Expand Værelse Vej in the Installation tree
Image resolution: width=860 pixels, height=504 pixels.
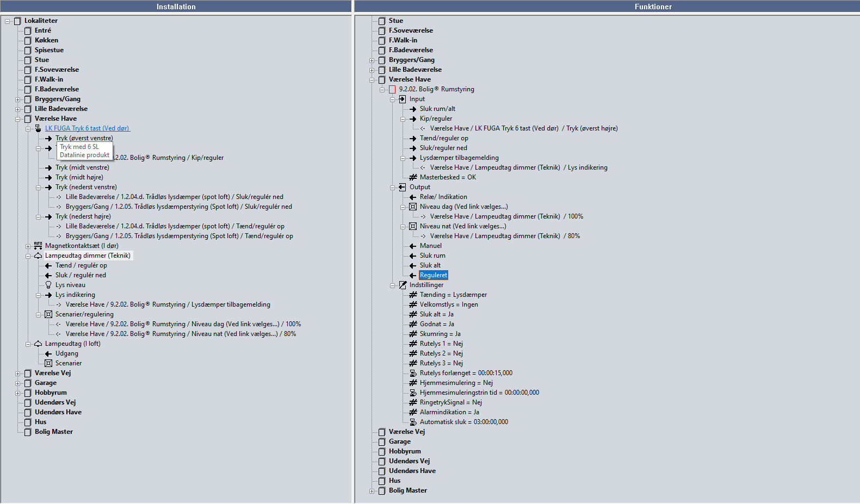click(x=17, y=374)
